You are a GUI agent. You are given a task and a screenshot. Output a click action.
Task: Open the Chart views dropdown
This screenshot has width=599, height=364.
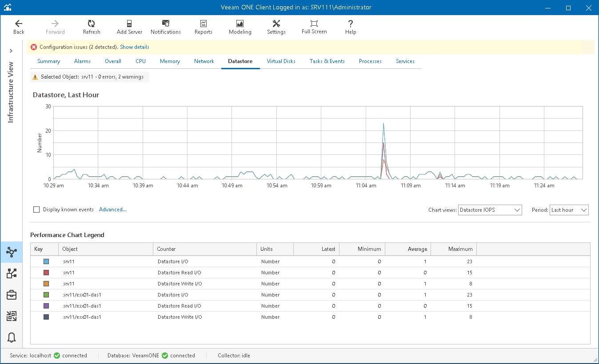[490, 210]
